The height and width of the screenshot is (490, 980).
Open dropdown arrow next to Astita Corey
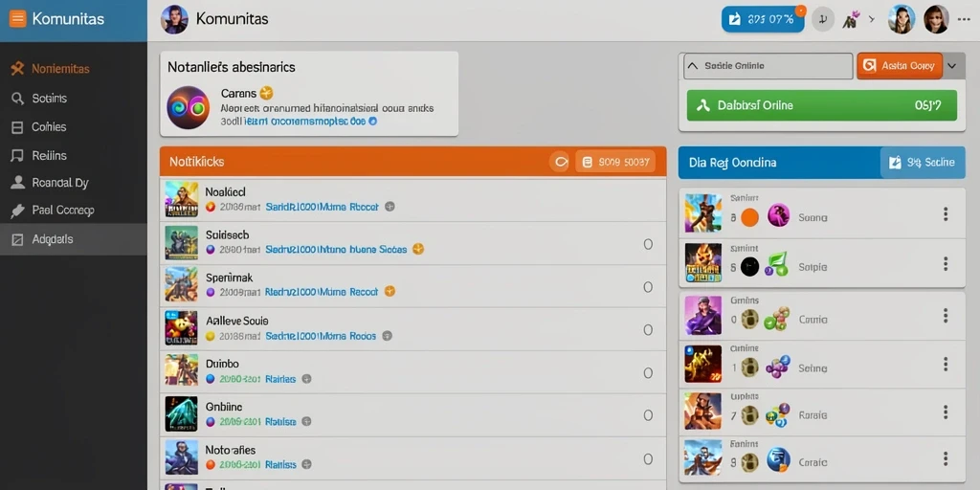tap(952, 66)
